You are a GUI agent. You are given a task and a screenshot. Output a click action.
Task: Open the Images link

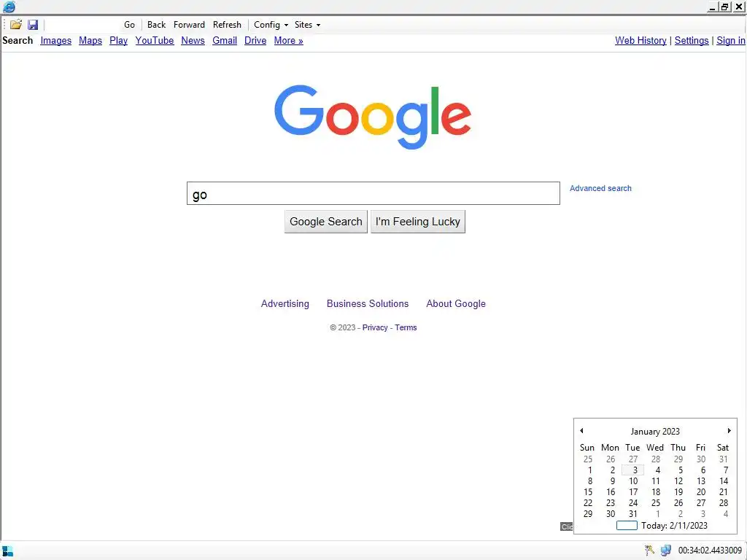coord(55,41)
